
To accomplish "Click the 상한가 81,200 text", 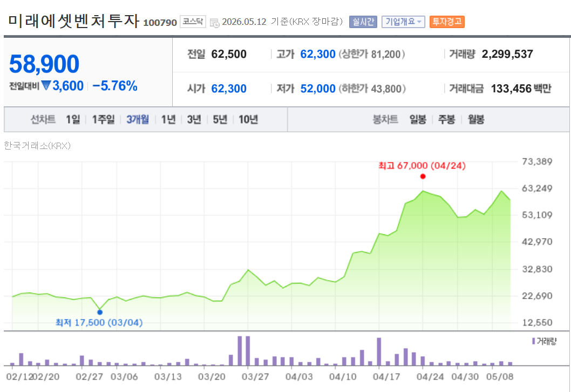I will tap(371, 55).
